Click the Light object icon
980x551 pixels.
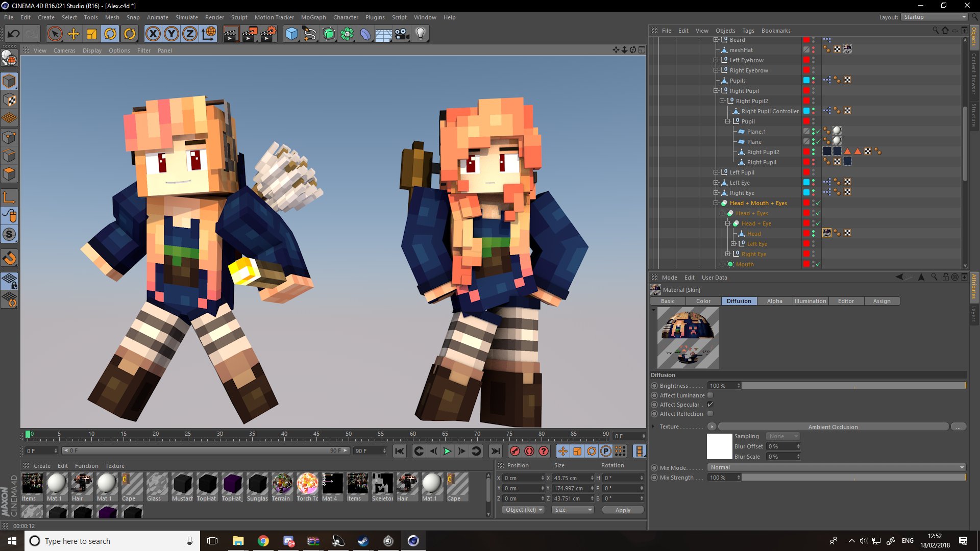coord(421,34)
